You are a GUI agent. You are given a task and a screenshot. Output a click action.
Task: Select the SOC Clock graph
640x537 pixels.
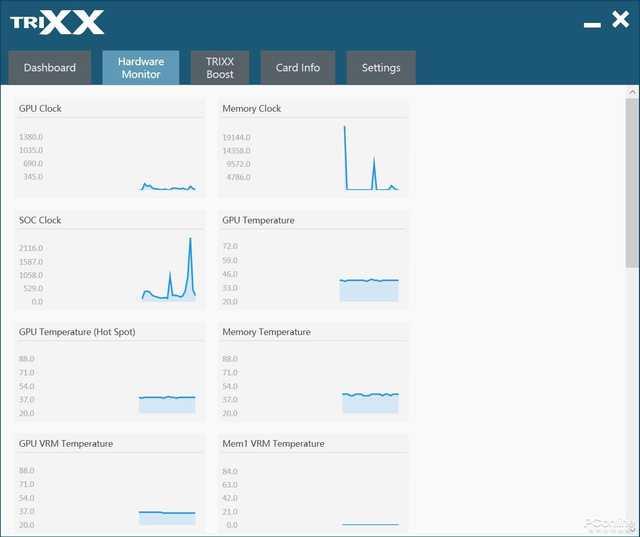pyautogui.click(x=110, y=260)
